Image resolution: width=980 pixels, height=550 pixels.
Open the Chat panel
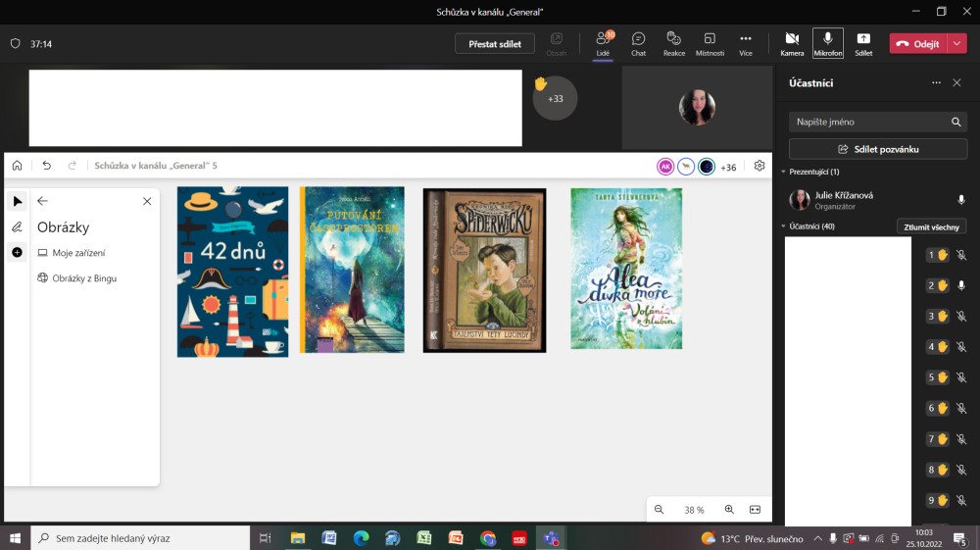638,44
